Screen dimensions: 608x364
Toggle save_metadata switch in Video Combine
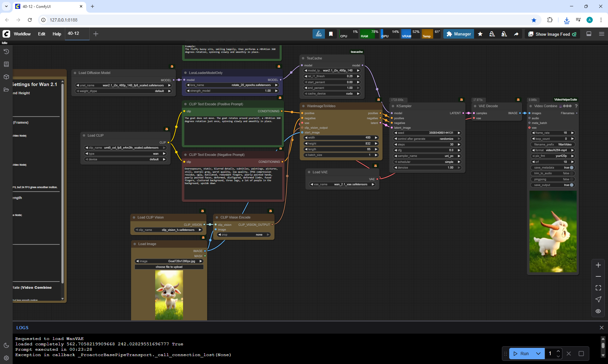(x=571, y=168)
